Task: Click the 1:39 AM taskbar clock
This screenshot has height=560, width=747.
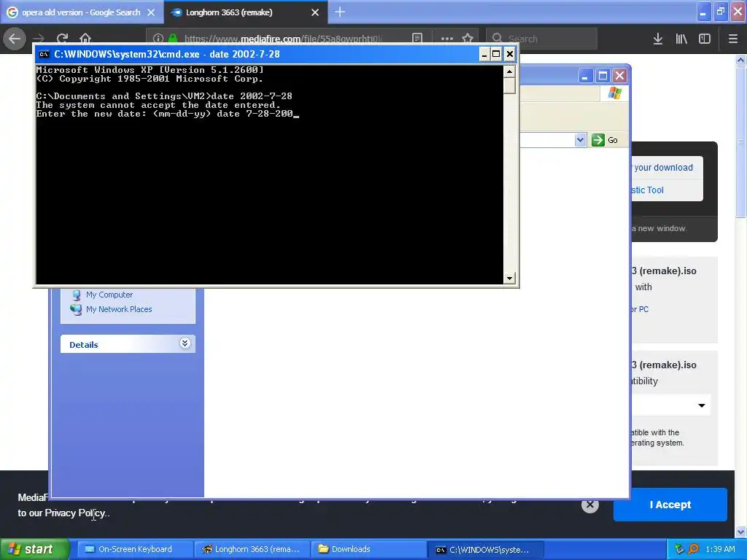Action: [x=720, y=549]
